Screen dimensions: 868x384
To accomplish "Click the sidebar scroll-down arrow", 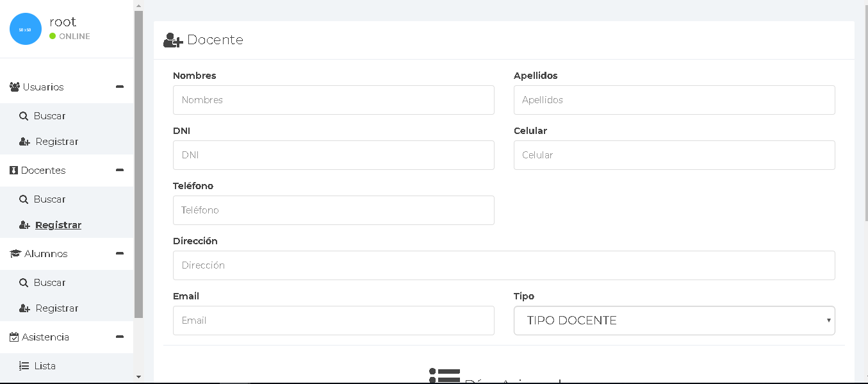I will click(x=139, y=377).
